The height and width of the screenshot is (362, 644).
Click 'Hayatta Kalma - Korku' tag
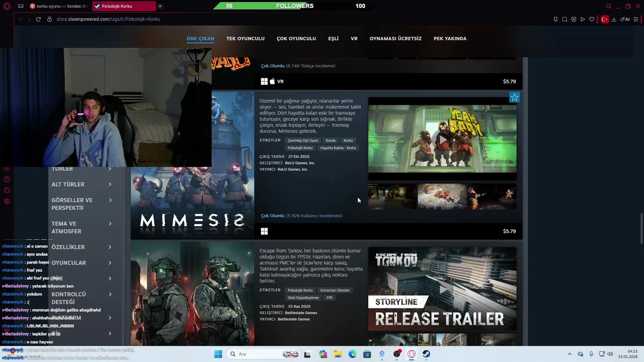pos(338,148)
